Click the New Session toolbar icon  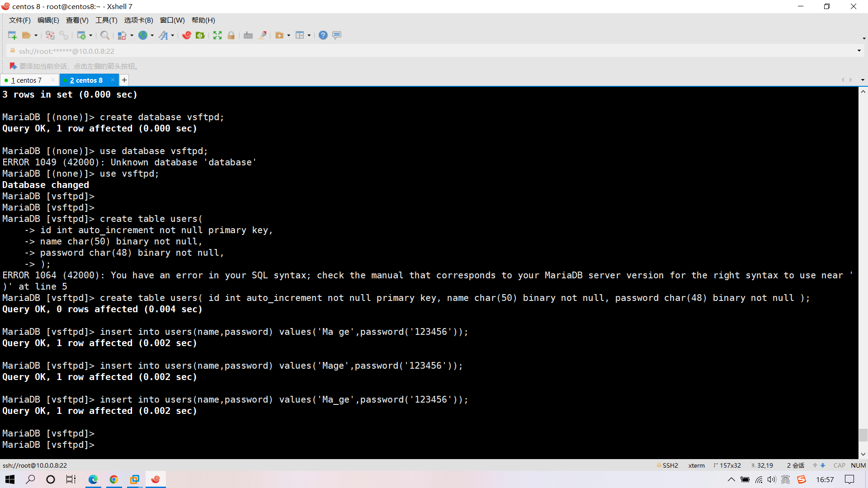coord(12,35)
